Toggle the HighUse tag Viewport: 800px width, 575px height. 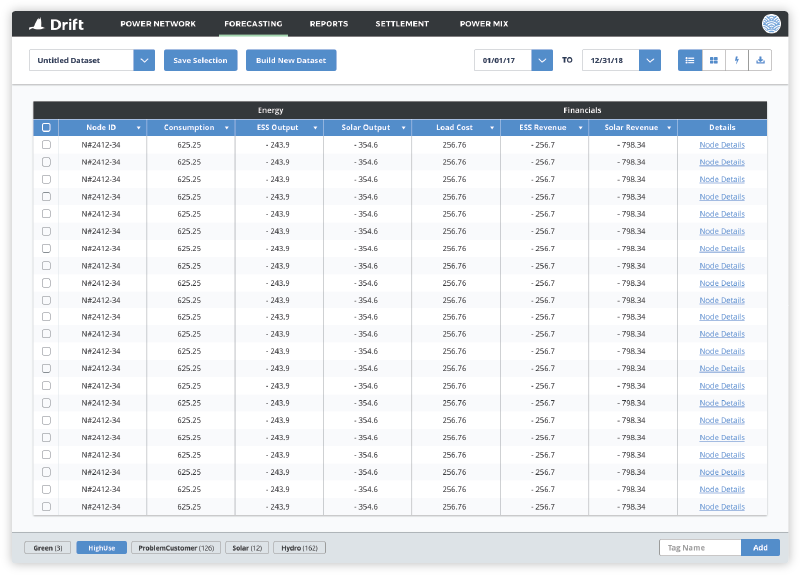coord(102,548)
